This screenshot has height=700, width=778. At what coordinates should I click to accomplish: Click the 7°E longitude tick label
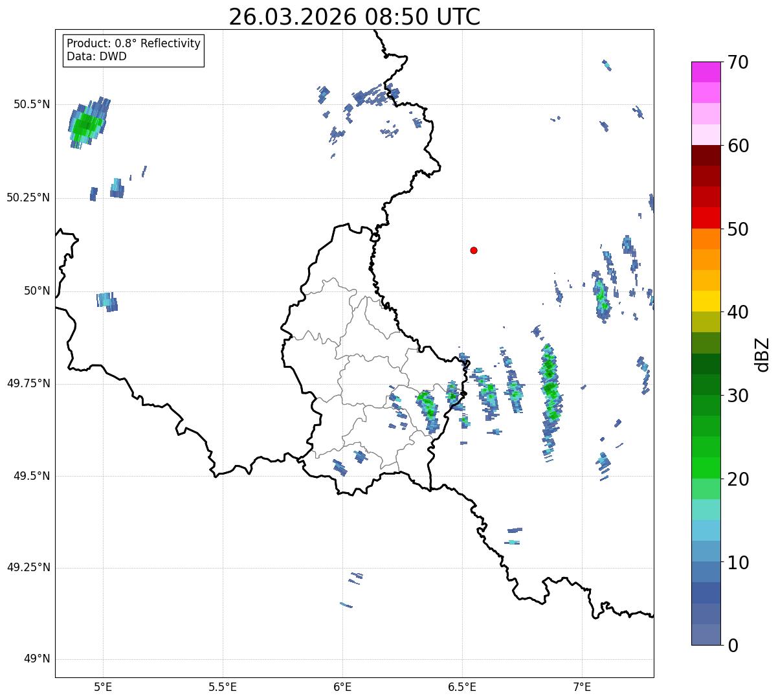tap(583, 686)
